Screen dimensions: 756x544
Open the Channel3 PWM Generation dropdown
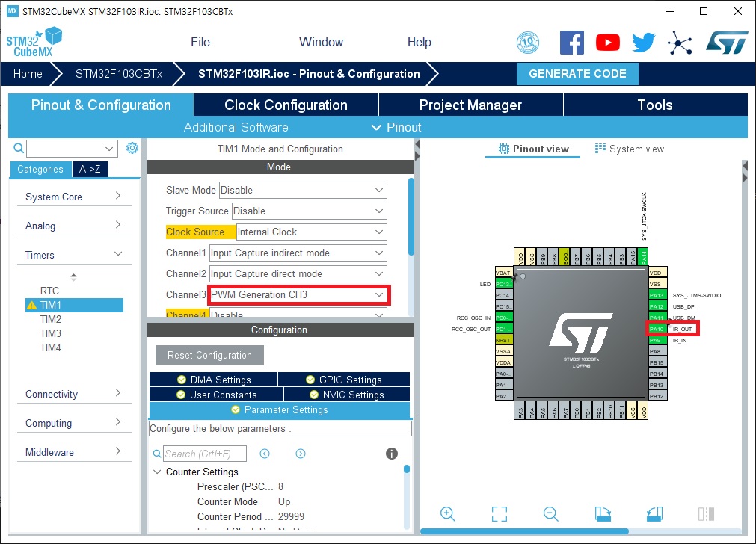click(298, 295)
